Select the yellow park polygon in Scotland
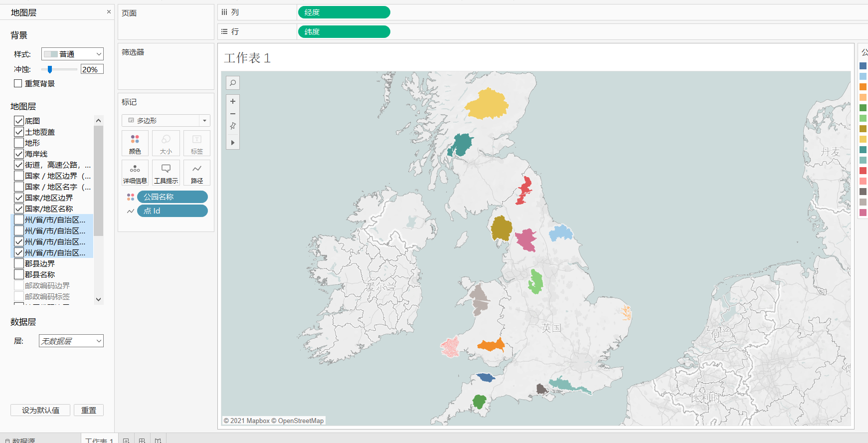 pos(487,104)
